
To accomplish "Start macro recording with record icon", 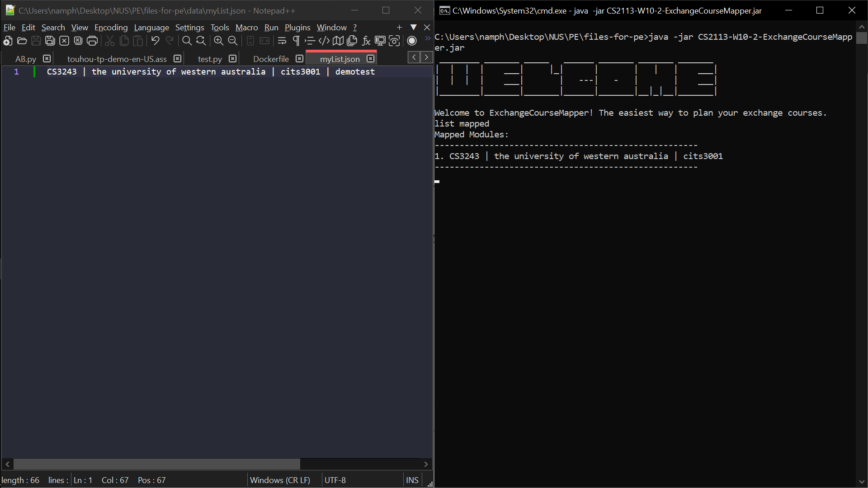I will pyautogui.click(x=411, y=41).
